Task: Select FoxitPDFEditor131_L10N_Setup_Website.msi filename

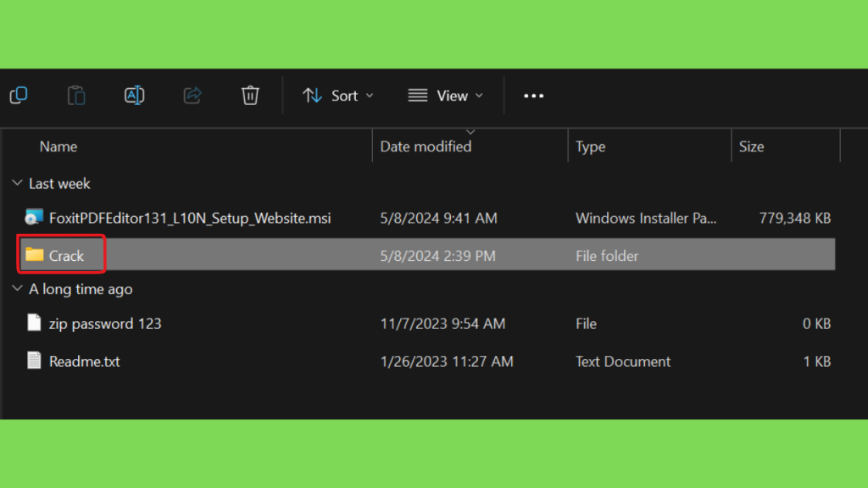Action: [x=190, y=218]
